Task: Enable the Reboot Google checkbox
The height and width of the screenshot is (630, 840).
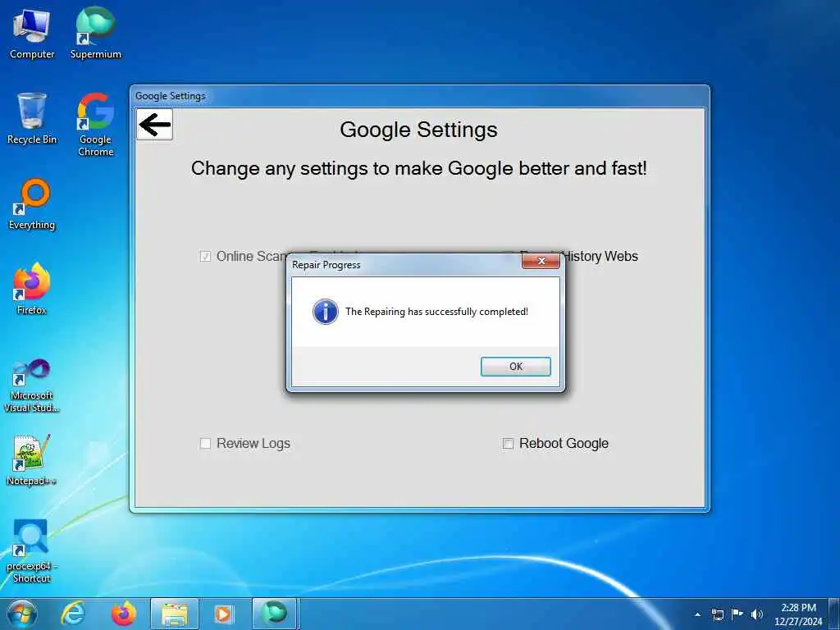Action: 508,444
